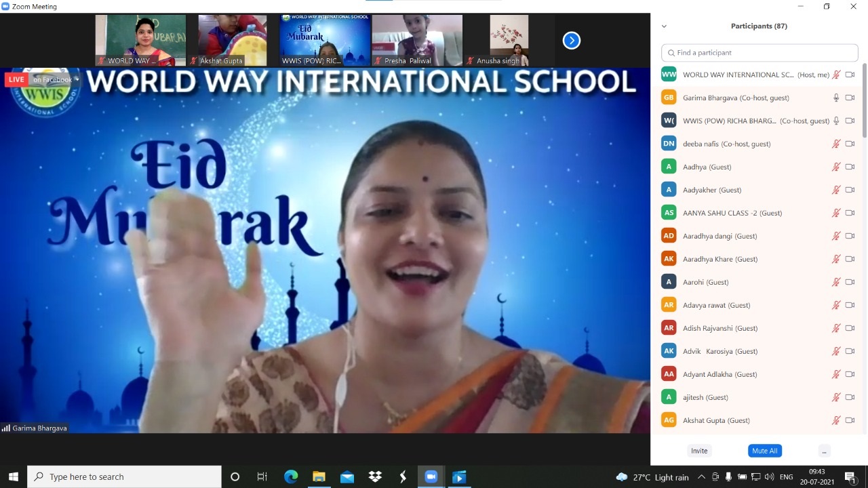Select the Anusha singh video thumbnail
The image size is (868, 488).
[x=509, y=41]
